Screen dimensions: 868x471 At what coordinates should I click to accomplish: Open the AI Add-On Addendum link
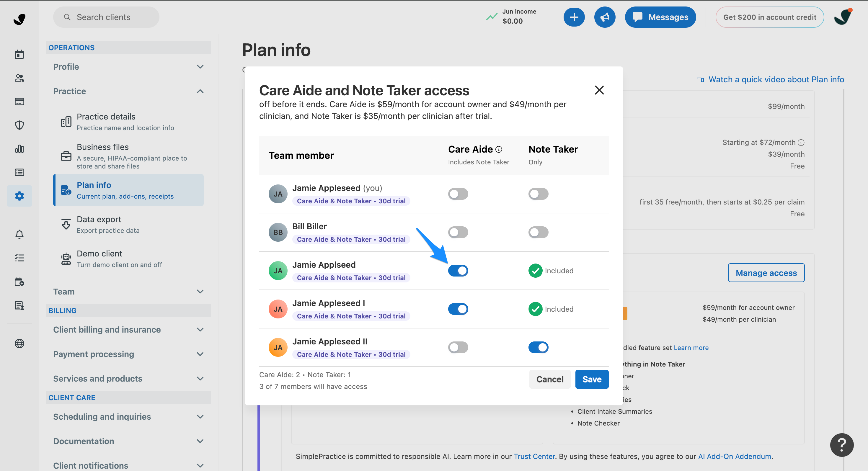[735, 456]
